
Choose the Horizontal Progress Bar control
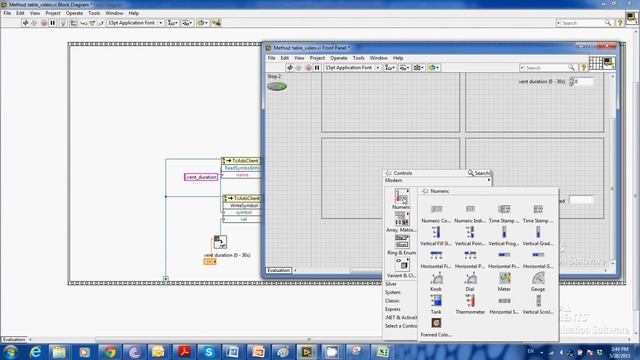pyautogui.click(x=504, y=259)
